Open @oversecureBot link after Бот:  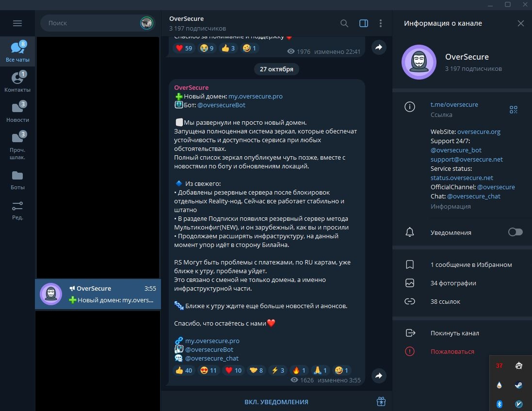tap(221, 105)
